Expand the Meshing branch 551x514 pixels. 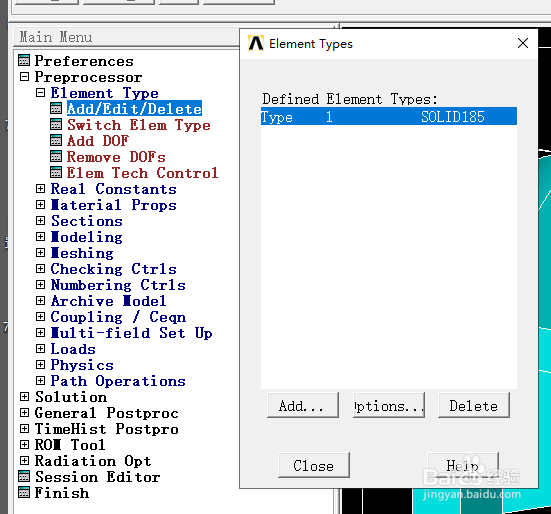(x=40, y=253)
